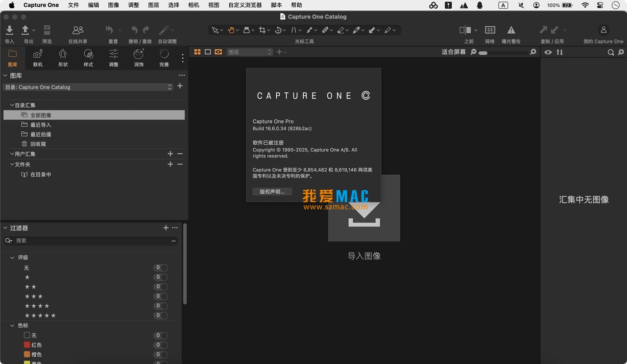Image resolution: width=627 pixels, height=364 pixels.
Task: Collapse the 色标 color tag group
Action: (x=12, y=325)
